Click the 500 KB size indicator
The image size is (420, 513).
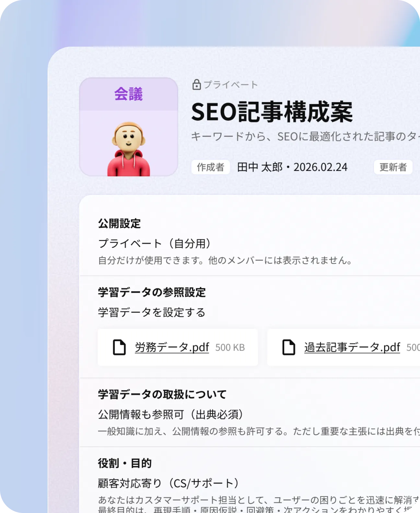pos(230,348)
